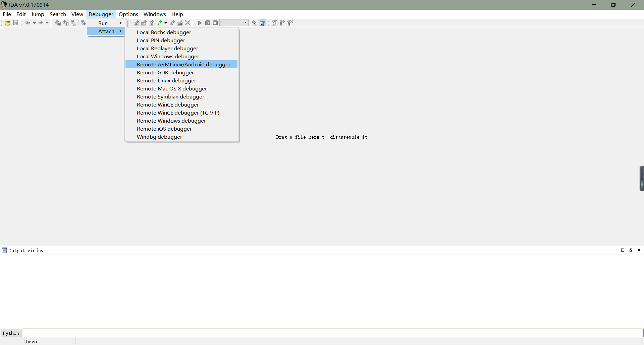Click the Python console language button

[x=11, y=333]
